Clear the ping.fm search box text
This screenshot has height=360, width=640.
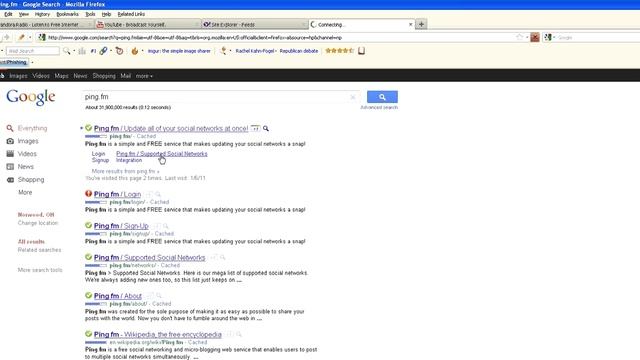click(353, 97)
